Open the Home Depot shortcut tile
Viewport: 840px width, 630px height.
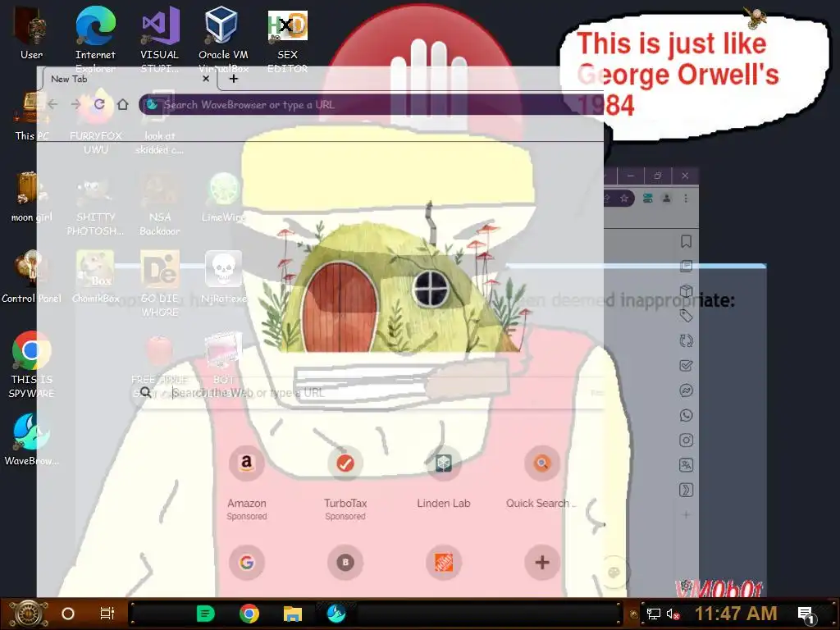[444, 563]
